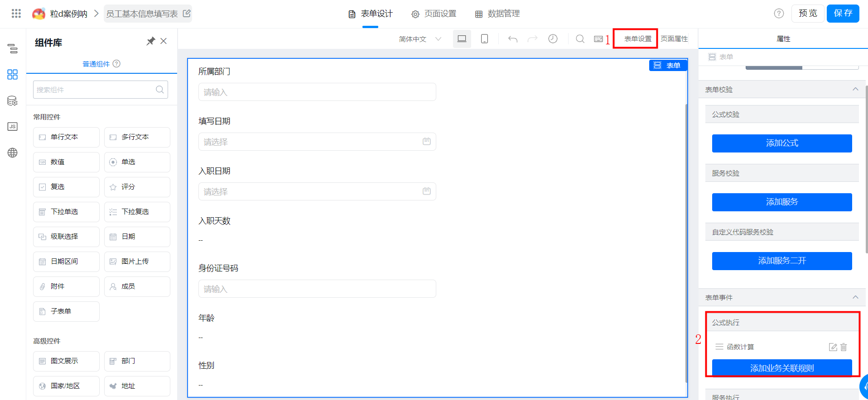Click the 添加业务关联规则 button
868x400 pixels.
tap(782, 368)
